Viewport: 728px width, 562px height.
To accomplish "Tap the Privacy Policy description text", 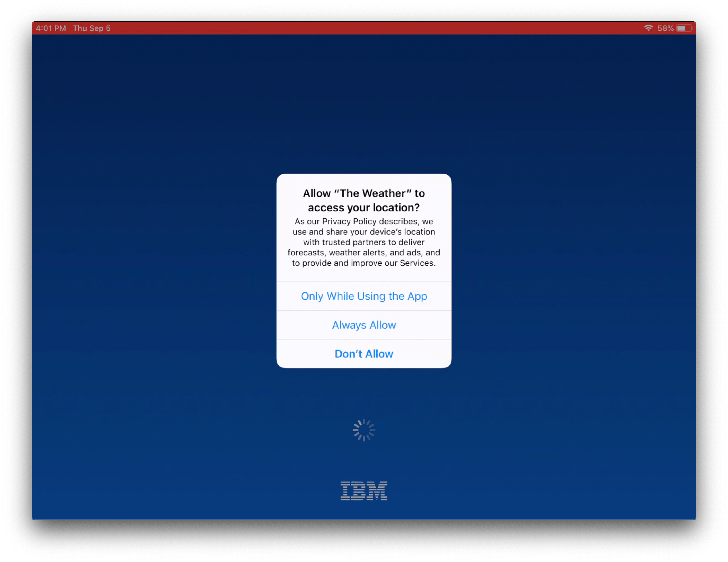I will pos(364,242).
